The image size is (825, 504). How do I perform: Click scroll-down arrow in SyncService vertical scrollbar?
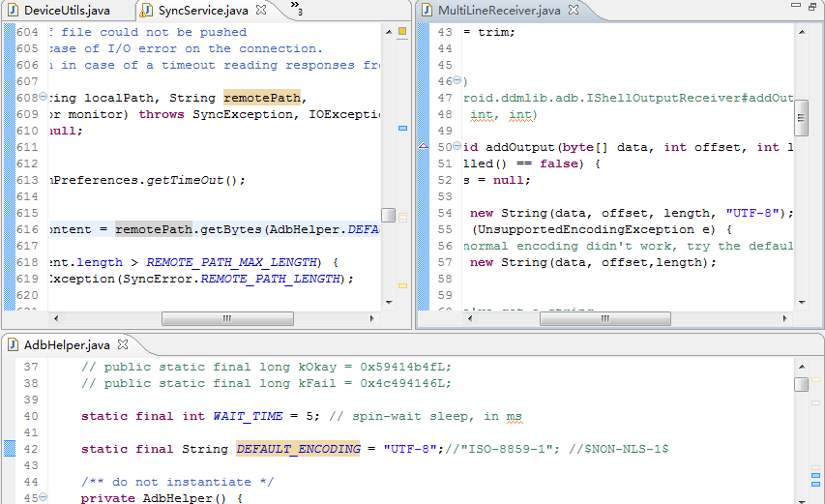(388, 302)
